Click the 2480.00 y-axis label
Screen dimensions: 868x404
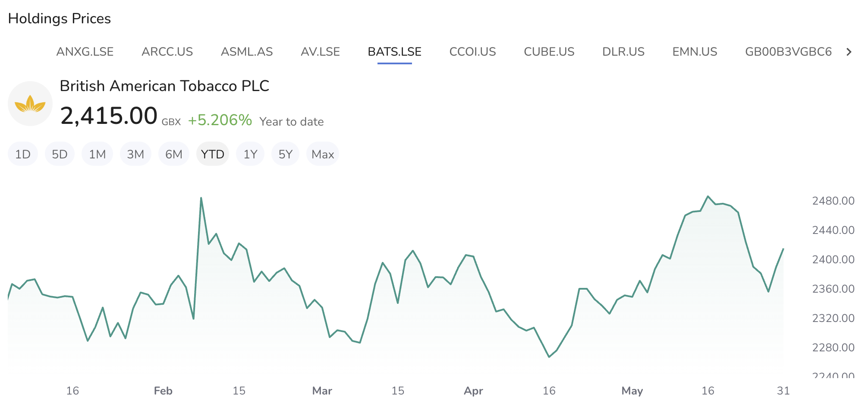click(833, 201)
